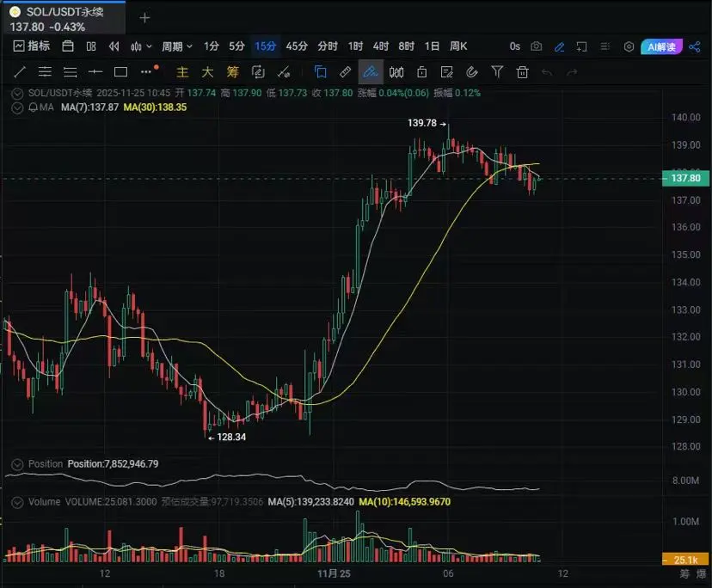
Task: Add a new tab with plus icon
Action: (144, 18)
